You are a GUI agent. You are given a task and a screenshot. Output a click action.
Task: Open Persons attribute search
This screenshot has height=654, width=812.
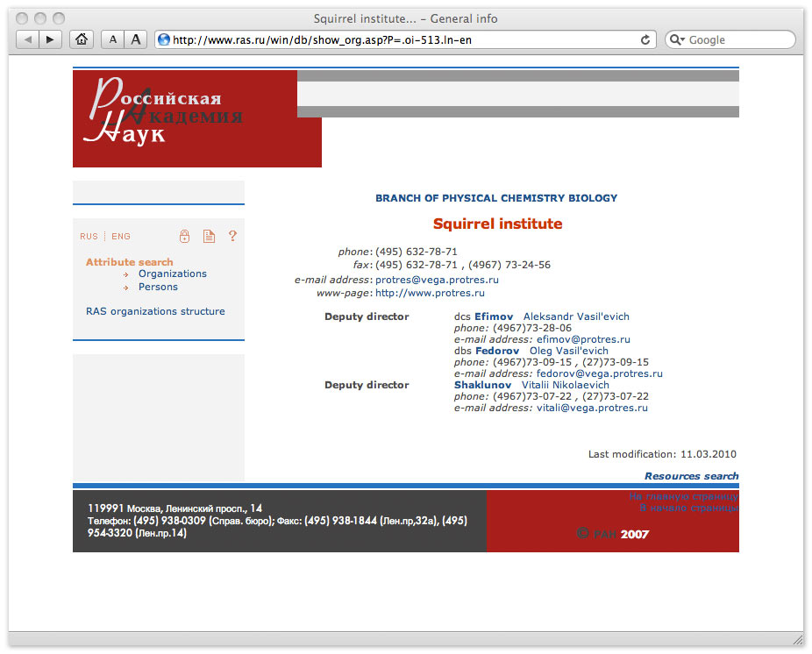tap(158, 287)
